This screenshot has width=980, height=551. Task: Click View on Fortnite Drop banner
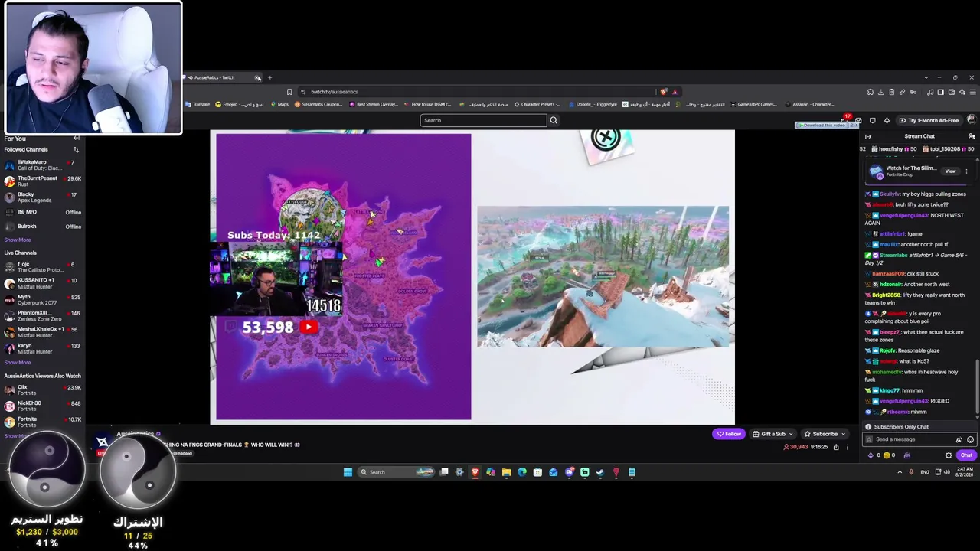point(950,171)
